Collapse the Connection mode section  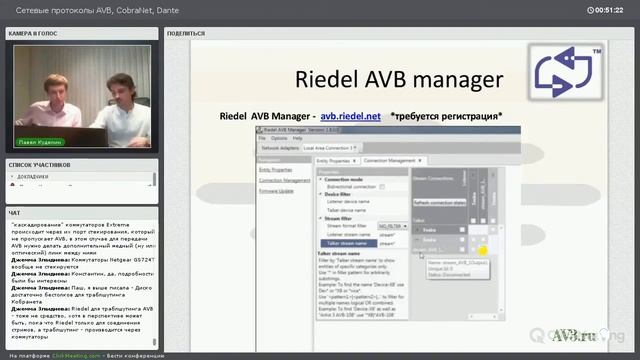click(x=321, y=179)
